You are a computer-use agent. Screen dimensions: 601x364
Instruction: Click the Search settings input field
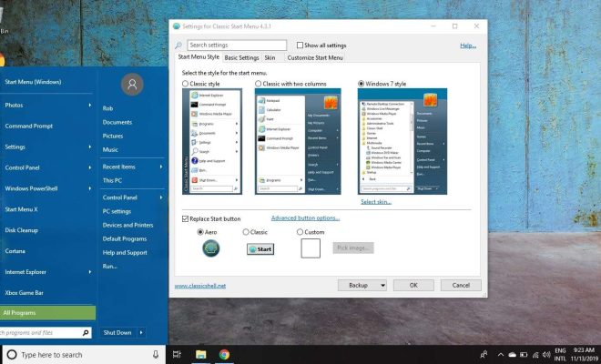[x=237, y=45]
